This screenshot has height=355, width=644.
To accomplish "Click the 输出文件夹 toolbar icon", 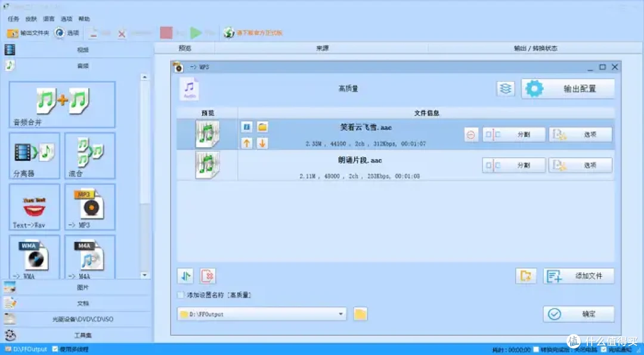I will click(x=13, y=33).
